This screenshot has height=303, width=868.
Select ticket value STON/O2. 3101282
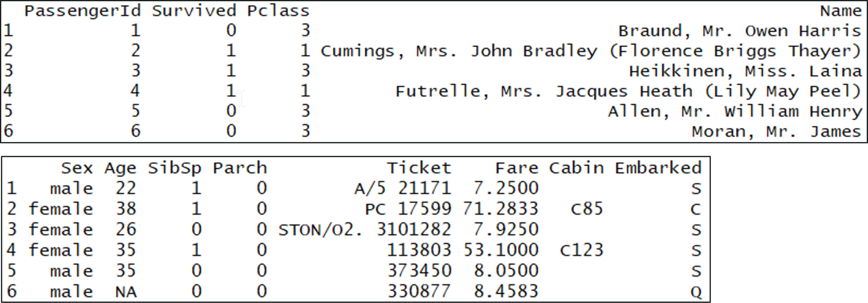pyautogui.click(x=364, y=230)
